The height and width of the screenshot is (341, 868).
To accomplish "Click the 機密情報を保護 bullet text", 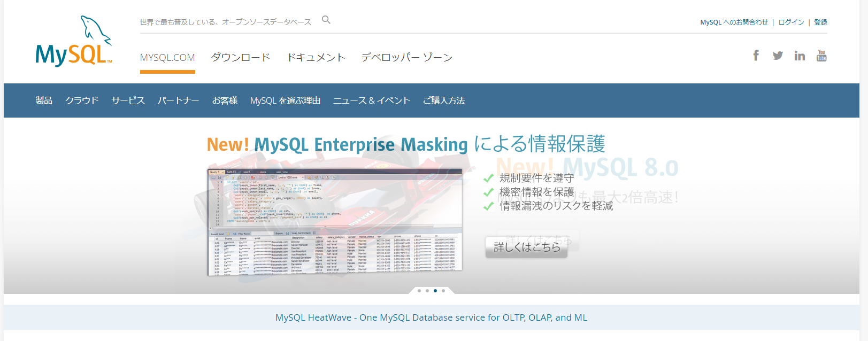I will coord(536,192).
